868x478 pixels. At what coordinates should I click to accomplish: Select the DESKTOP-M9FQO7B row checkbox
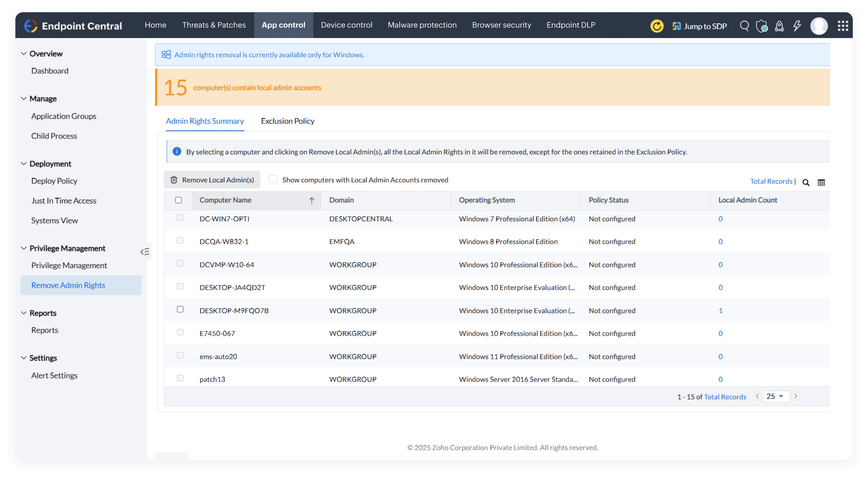pyautogui.click(x=180, y=309)
